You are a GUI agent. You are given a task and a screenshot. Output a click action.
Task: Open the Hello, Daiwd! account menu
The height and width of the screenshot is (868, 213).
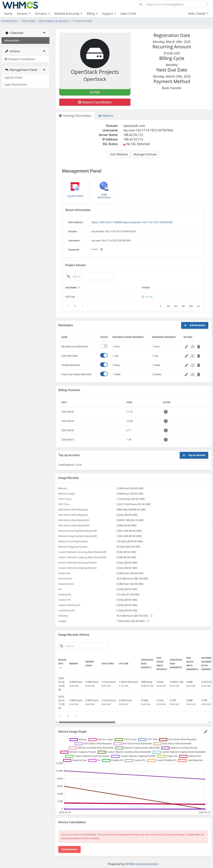tap(198, 14)
